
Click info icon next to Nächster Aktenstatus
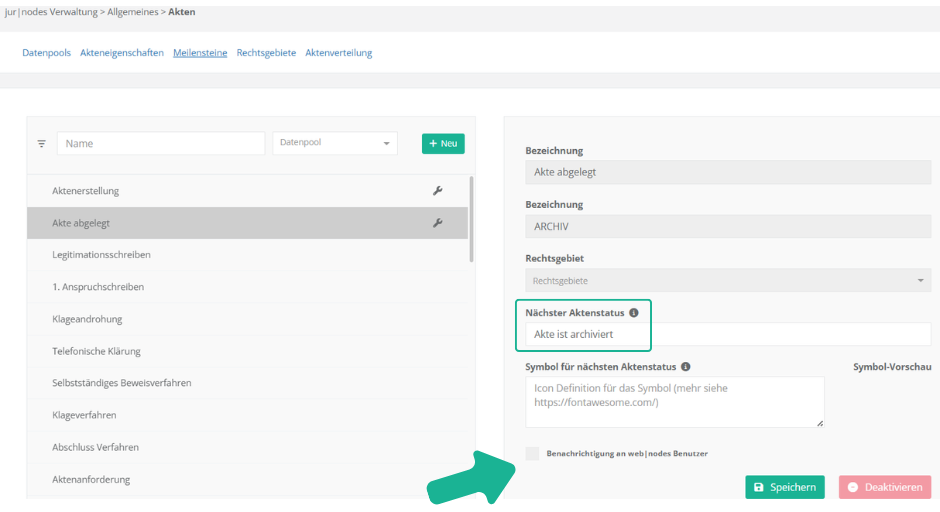(634, 313)
